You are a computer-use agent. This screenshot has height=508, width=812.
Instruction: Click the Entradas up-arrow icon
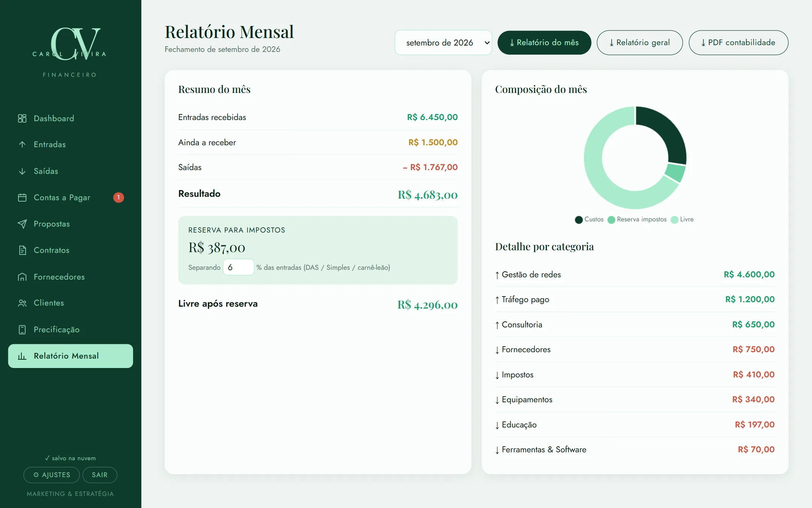pos(22,144)
